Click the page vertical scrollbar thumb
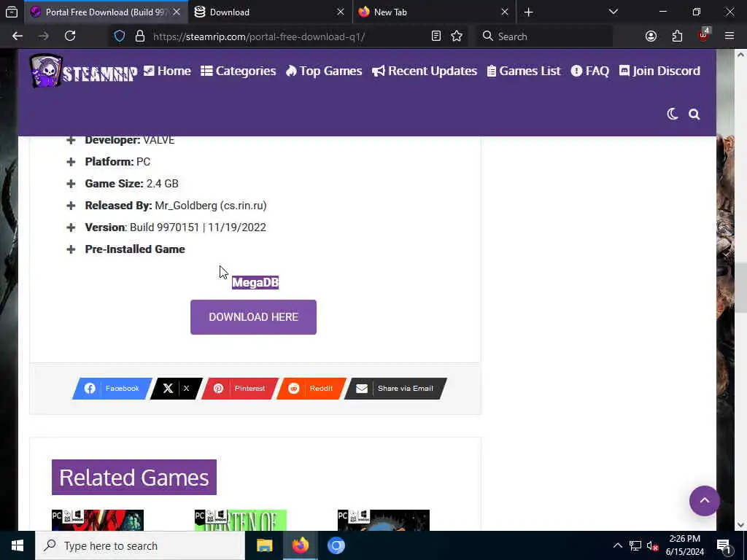This screenshot has width=747, height=560. point(740,287)
